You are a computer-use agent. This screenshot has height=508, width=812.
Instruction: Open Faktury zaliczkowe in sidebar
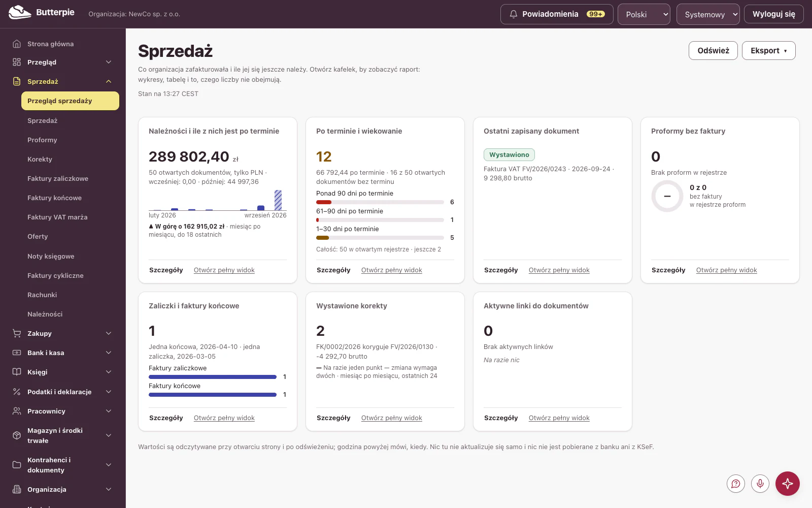click(x=70, y=178)
